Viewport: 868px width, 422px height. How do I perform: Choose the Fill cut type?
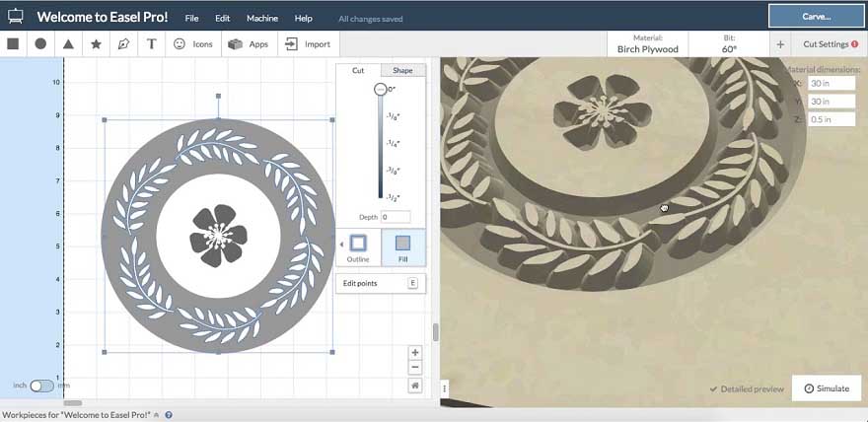[403, 247]
